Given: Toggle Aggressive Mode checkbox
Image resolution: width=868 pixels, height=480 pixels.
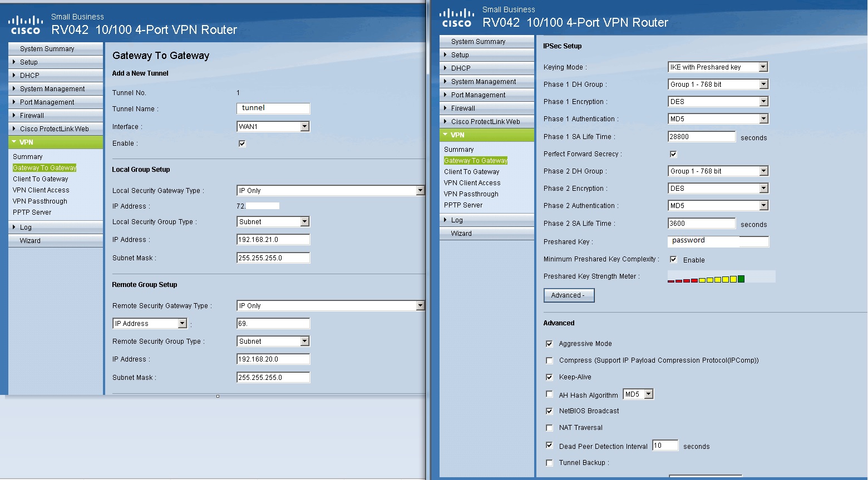Looking at the screenshot, I should [549, 344].
